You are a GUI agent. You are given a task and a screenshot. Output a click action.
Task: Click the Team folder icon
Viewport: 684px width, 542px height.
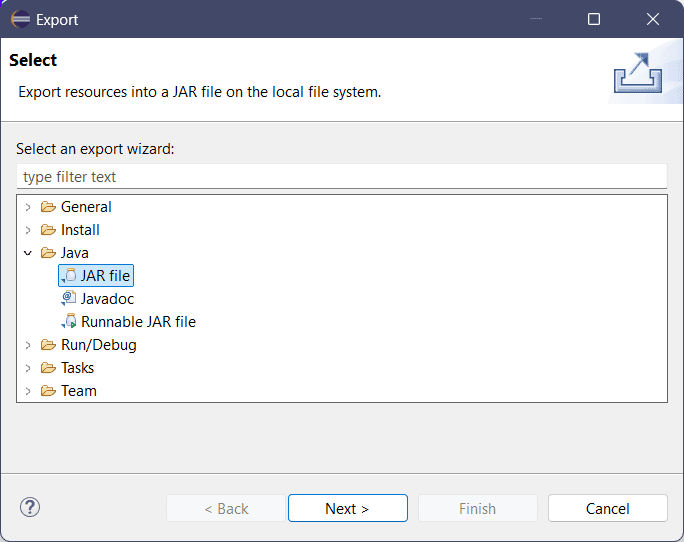(48, 391)
